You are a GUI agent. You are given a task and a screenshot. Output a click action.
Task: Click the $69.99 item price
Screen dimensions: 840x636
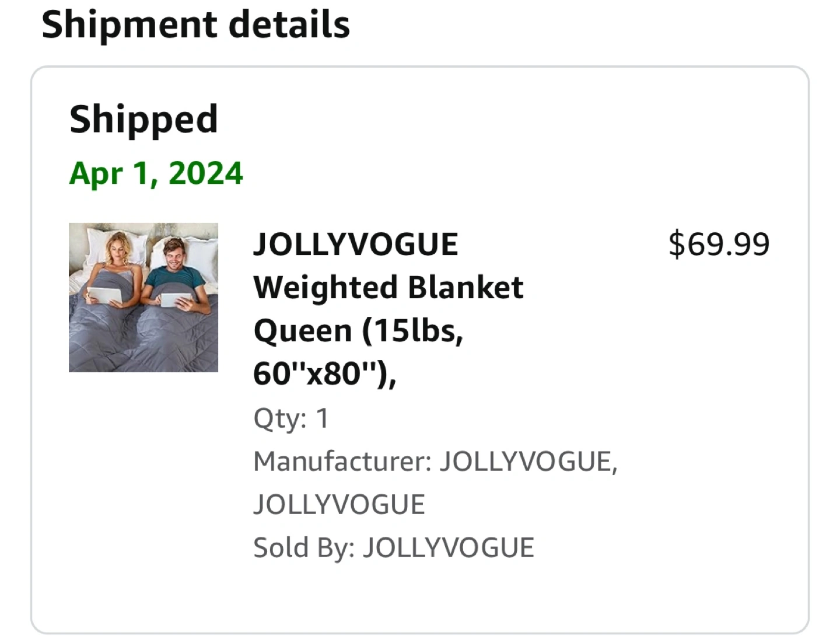coord(719,244)
